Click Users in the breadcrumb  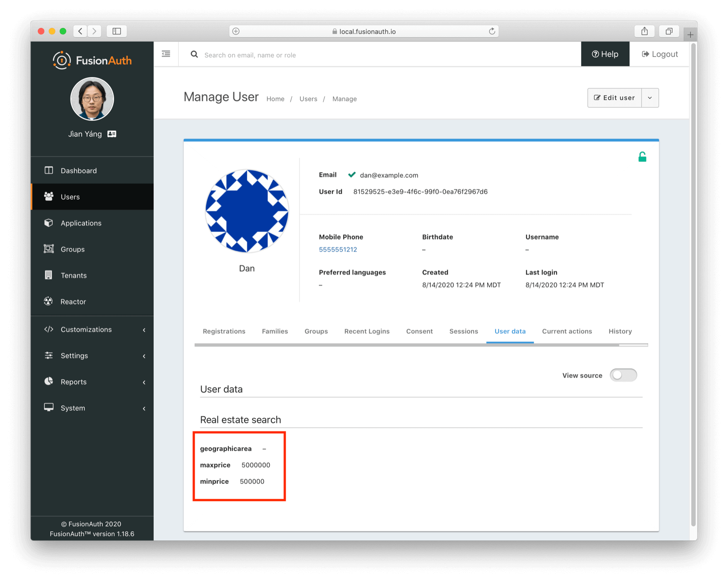point(308,99)
